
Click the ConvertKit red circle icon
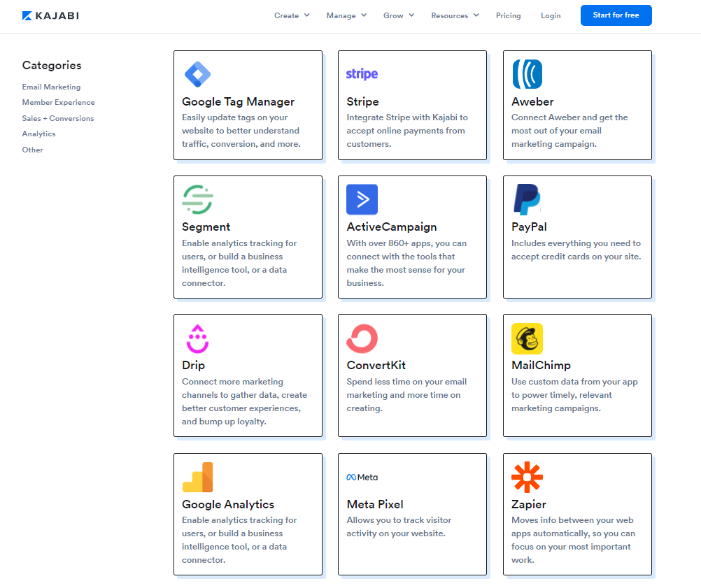[x=362, y=338]
